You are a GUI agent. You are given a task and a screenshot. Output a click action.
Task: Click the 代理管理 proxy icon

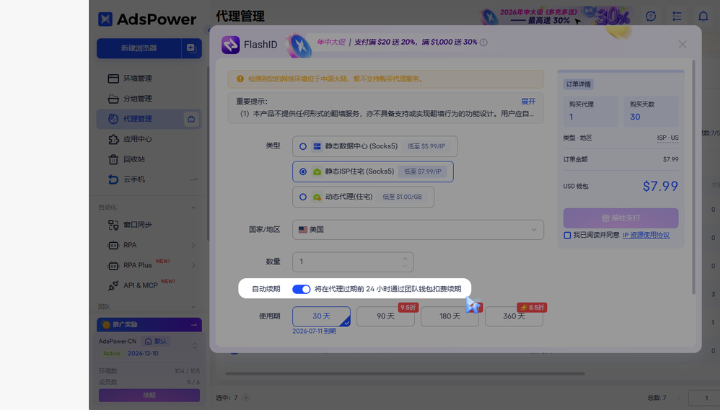[x=113, y=119]
